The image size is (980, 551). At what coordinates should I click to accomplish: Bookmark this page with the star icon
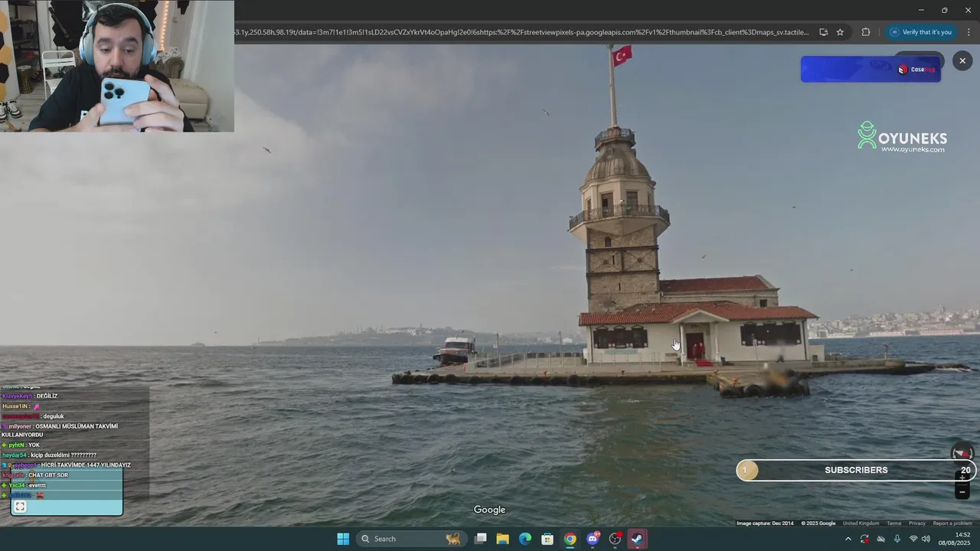point(840,32)
